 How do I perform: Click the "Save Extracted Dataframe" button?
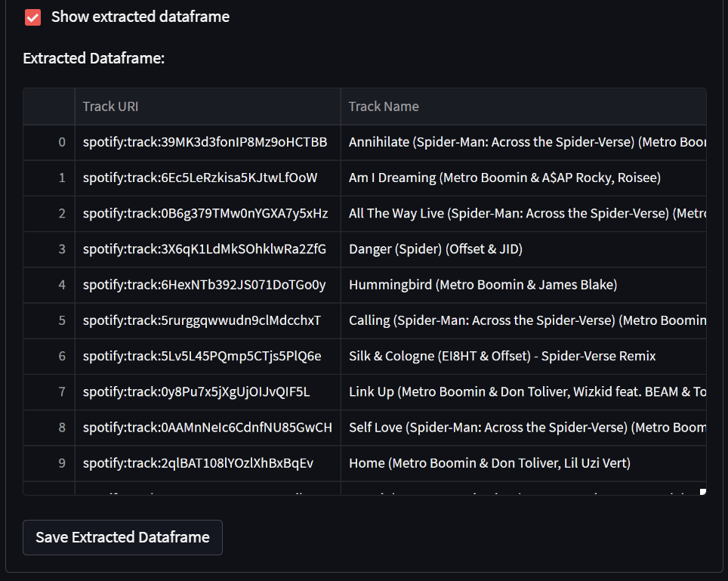click(122, 537)
